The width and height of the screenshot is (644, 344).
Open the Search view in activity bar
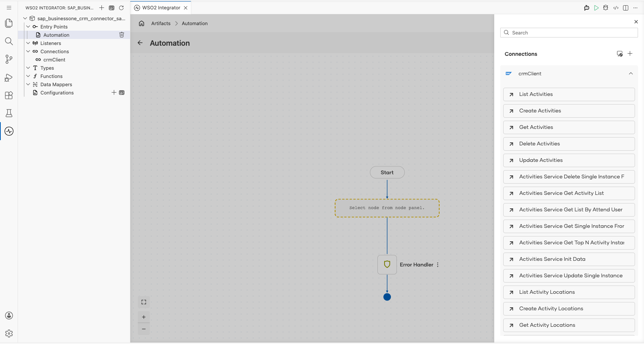9,41
